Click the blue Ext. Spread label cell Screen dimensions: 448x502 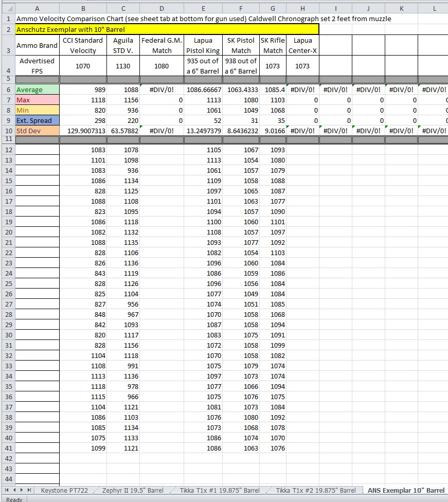pos(37,121)
